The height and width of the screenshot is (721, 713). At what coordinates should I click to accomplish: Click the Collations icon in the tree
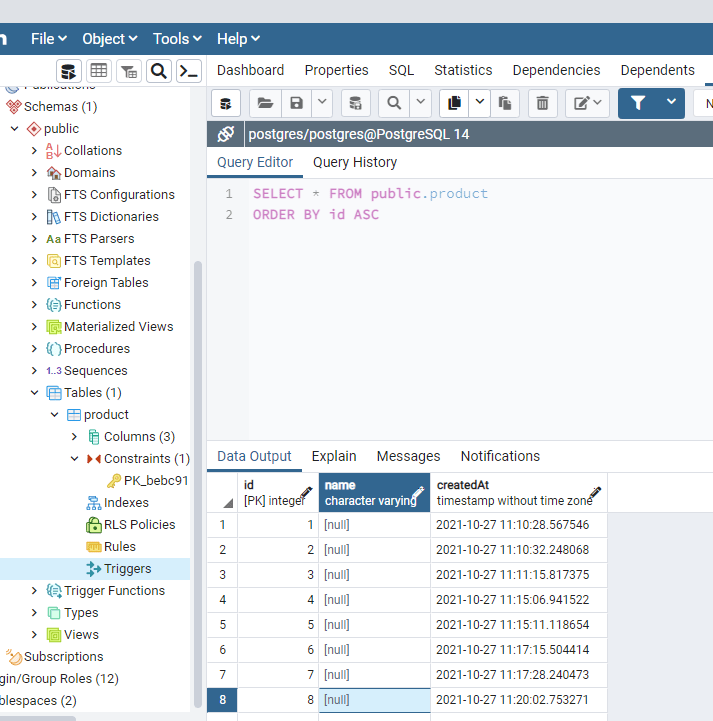(x=53, y=151)
